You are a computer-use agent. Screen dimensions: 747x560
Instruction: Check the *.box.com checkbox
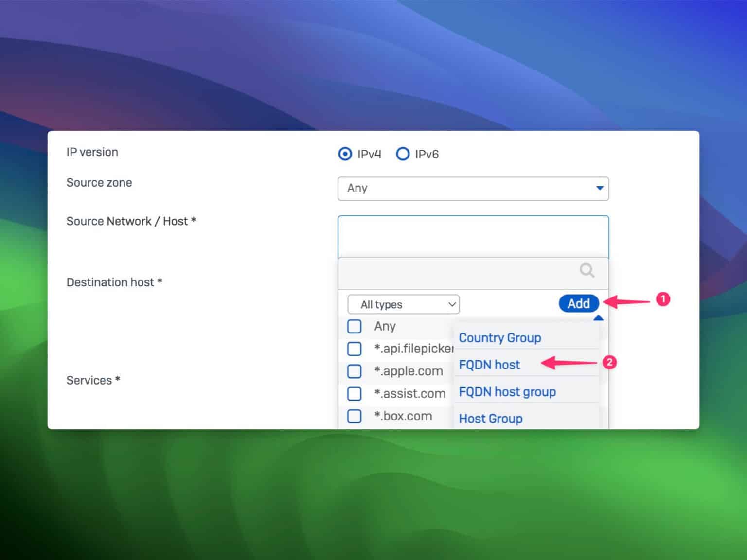coord(354,416)
